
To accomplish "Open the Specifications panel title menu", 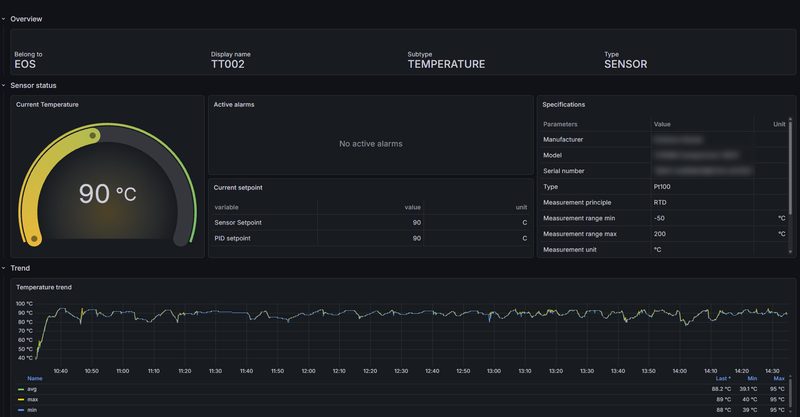I will (563, 105).
